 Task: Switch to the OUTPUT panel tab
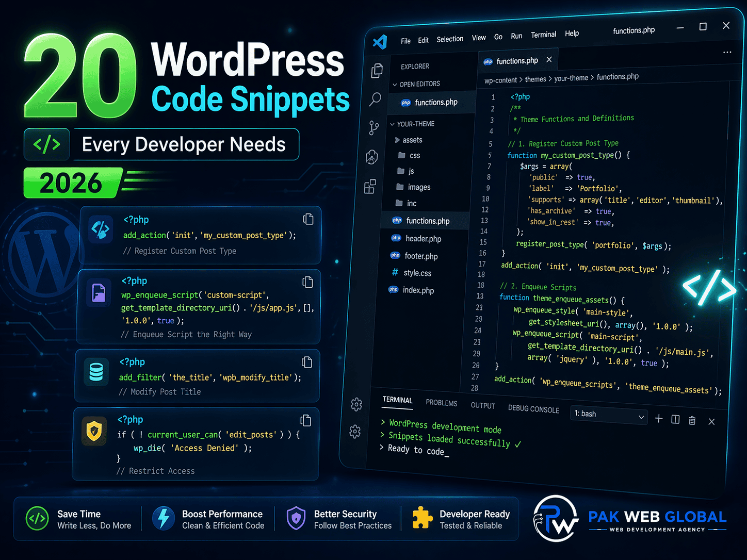[x=483, y=406]
